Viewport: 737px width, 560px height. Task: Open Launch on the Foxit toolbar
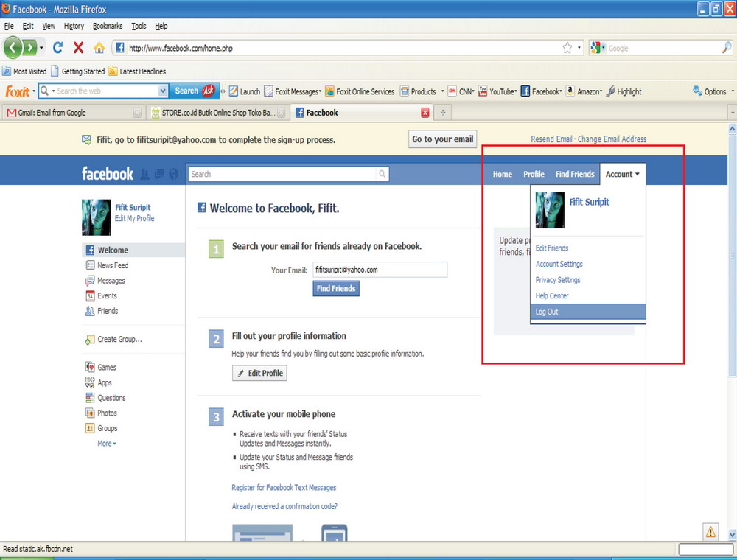245,91
